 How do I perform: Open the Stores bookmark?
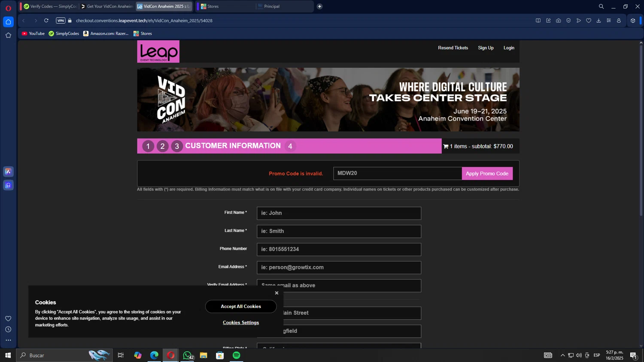coord(143,33)
